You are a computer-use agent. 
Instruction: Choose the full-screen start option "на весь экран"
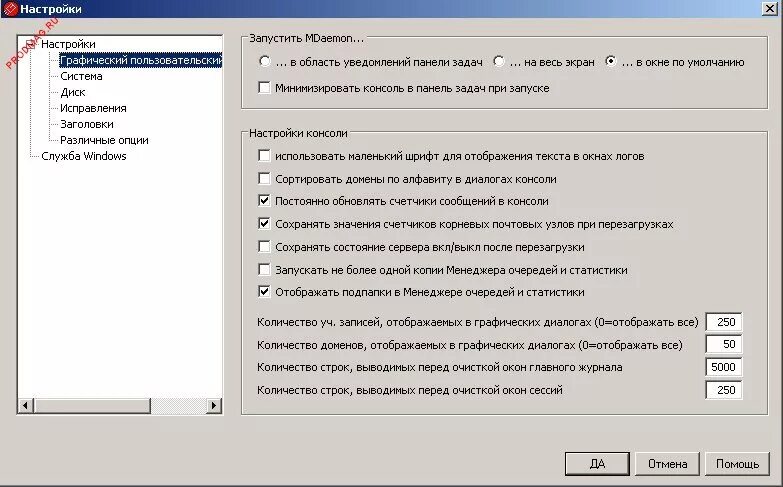[x=498, y=61]
